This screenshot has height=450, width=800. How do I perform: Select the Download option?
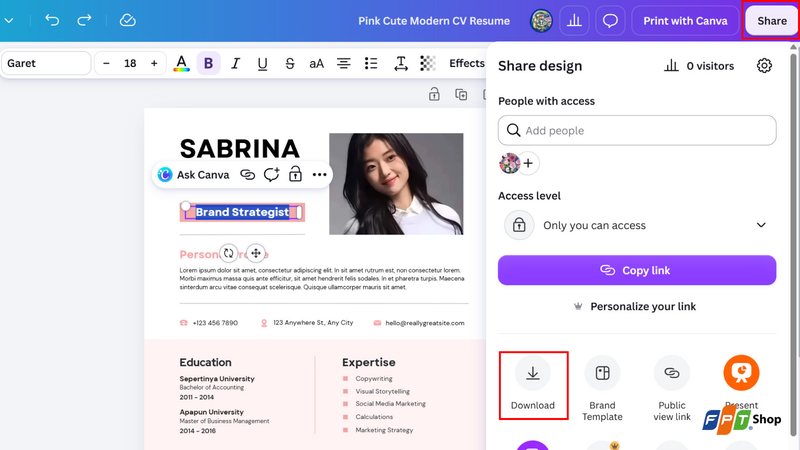pyautogui.click(x=533, y=384)
